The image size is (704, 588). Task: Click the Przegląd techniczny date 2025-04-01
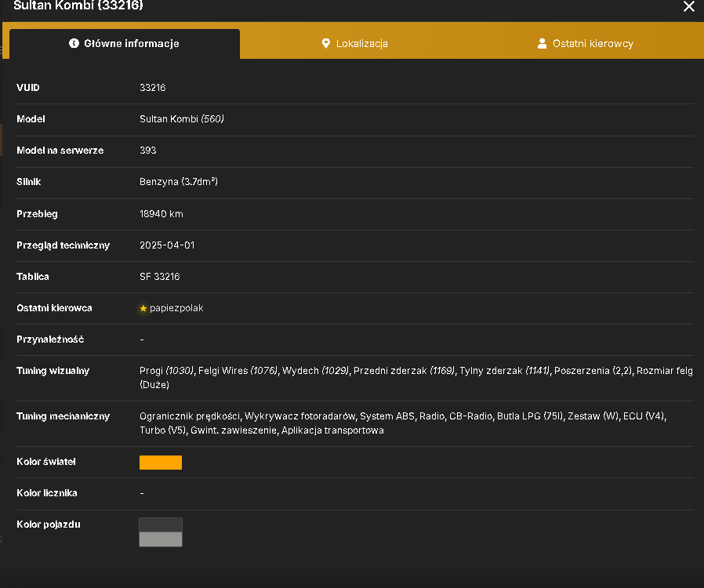(167, 245)
